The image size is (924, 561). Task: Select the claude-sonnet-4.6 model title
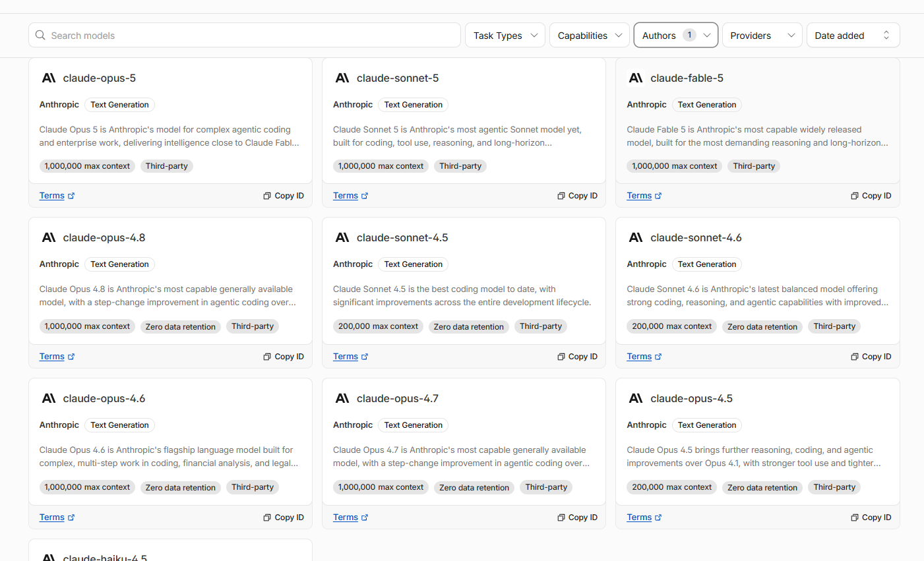tap(696, 237)
